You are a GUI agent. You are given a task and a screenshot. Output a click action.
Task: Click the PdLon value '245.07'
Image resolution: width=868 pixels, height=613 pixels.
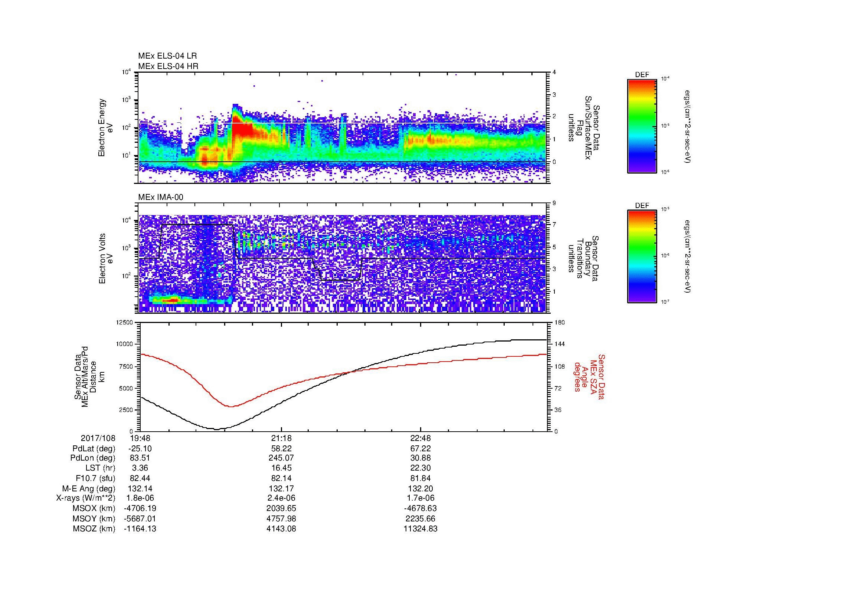pyautogui.click(x=281, y=458)
